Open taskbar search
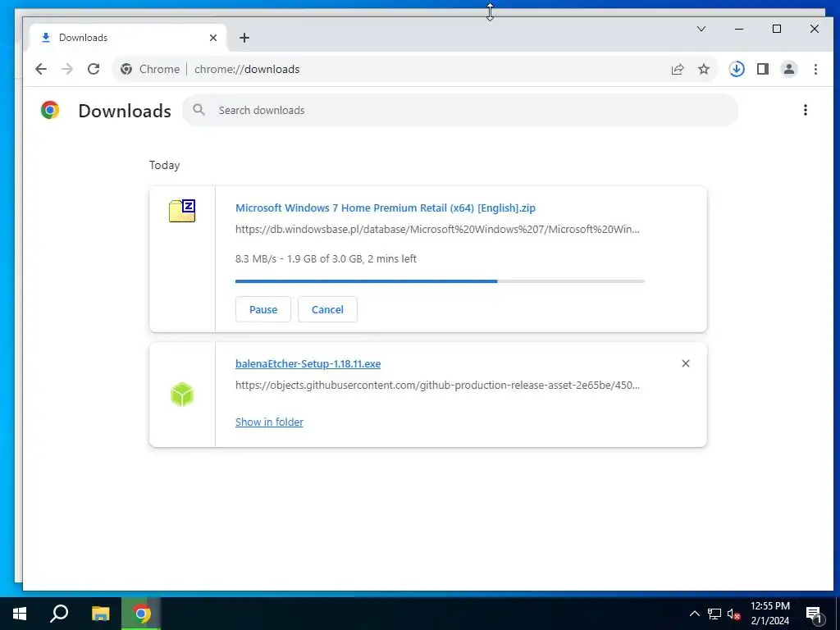The height and width of the screenshot is (630, 840). pos(59,614)
